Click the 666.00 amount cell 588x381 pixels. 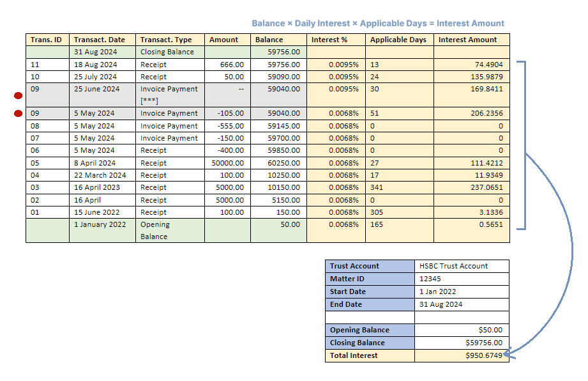pos(228,65)
